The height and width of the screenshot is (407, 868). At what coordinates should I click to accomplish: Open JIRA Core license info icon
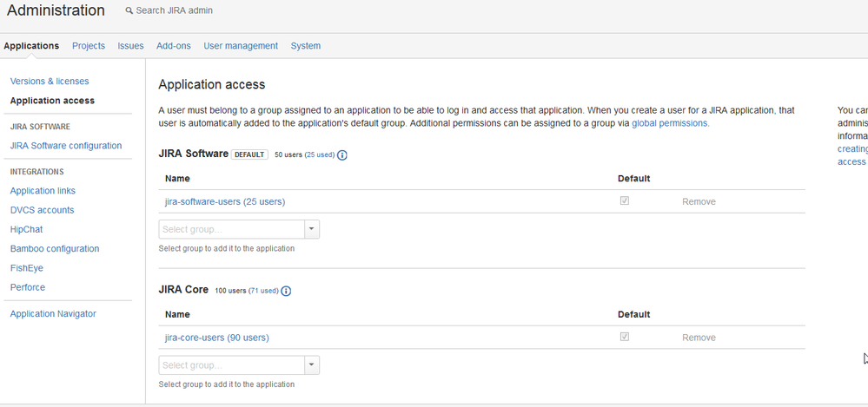[x=286, y=291]
